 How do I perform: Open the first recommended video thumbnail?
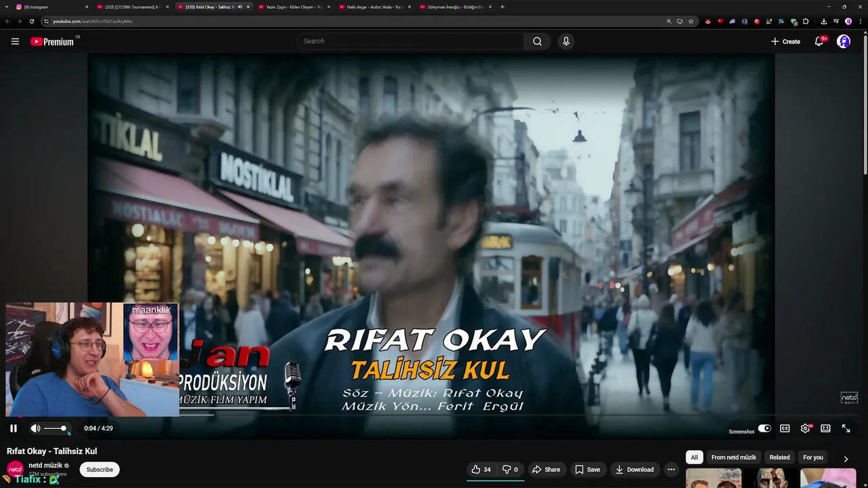point(713,478)
